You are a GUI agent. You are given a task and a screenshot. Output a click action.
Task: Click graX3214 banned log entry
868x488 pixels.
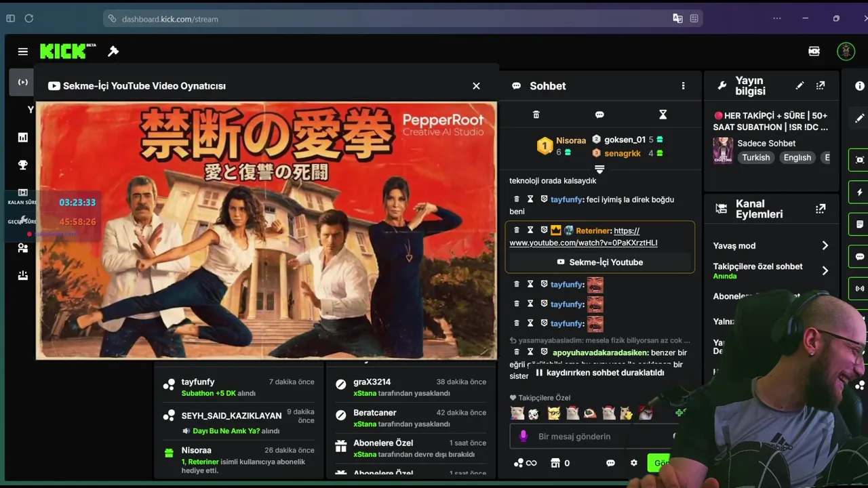tap(412, 388)
